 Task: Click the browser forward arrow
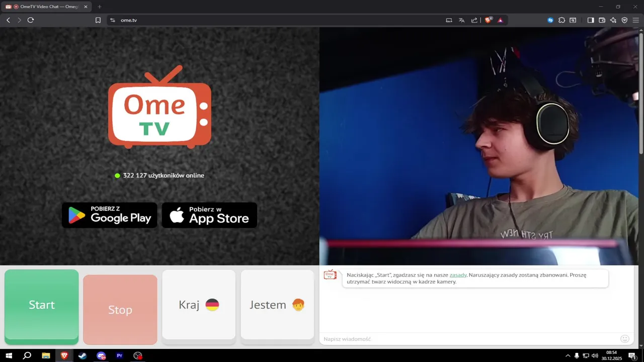click(x=19, y=20)
